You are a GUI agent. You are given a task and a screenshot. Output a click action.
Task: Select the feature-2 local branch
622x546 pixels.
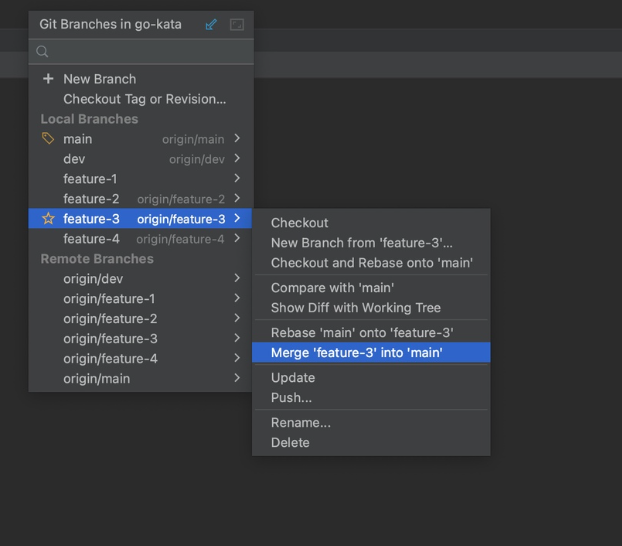point(91,199)
